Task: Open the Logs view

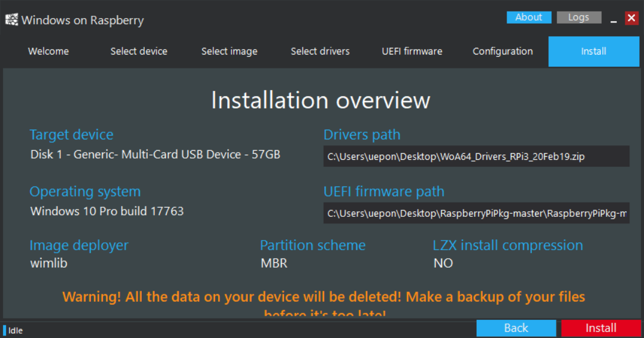Action: 579,17
